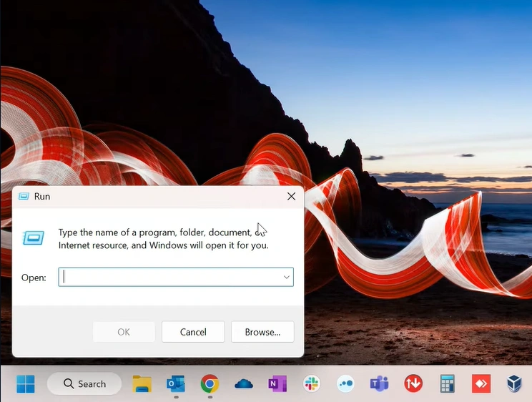Launch Outlook from the taskbar
The height and width of the screenshot is (402, 532).
(x=176, y=383)
